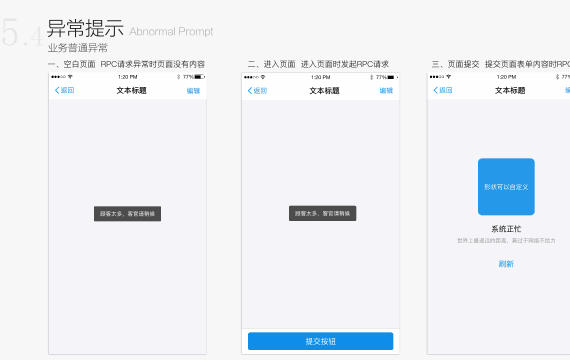This screenshot has width=570, height=360.
Task: Click battery icon in second phone status bar
Action: (x=393, y=77)
